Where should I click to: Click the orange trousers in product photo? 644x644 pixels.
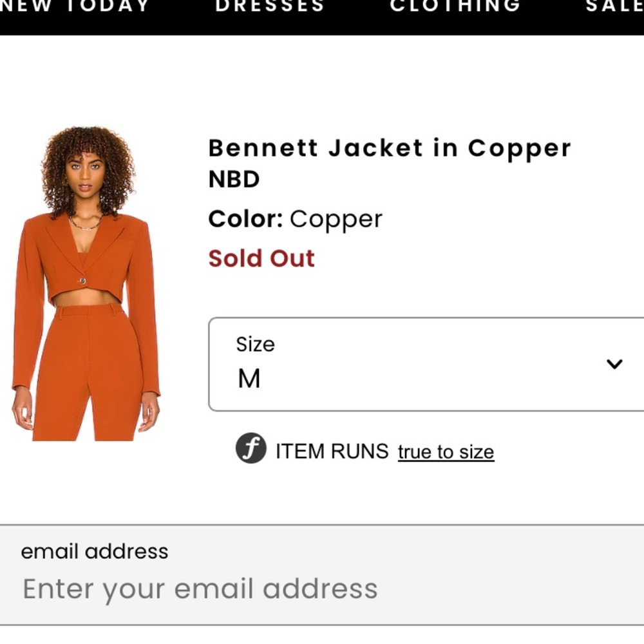coord(87,374)
